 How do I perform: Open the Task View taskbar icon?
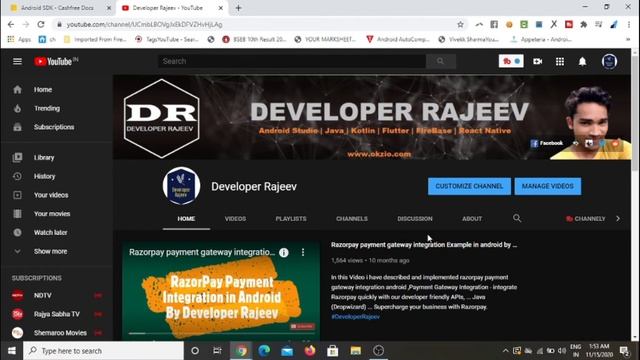pos(218,351)
